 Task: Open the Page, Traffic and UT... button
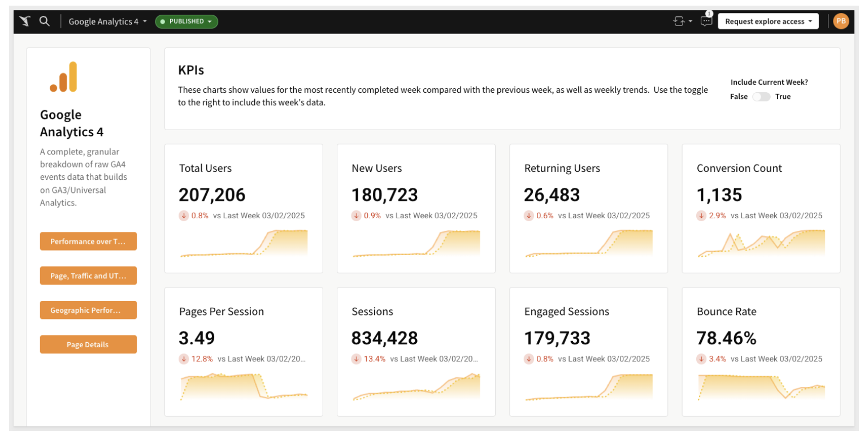click(x=88, y=275)
